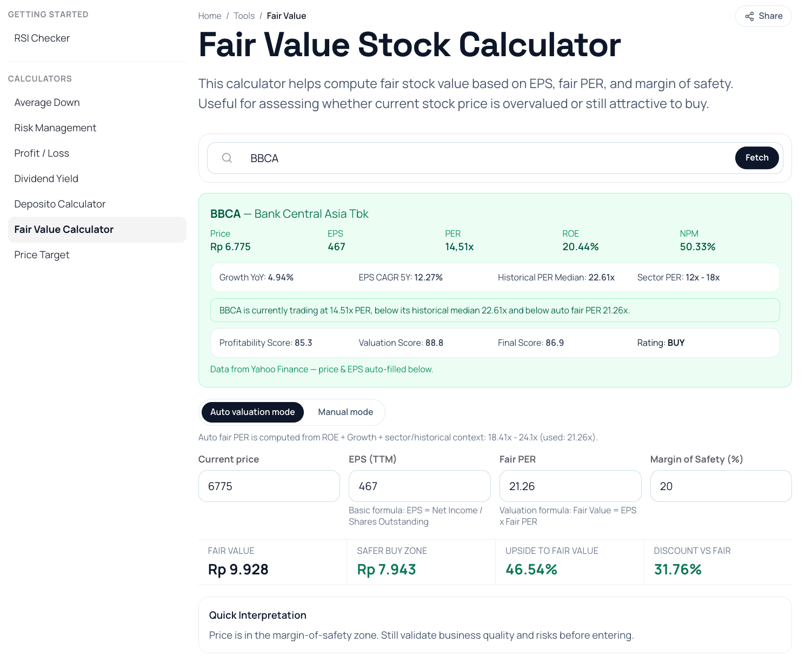Image resolution: width=812 pixels, height=656 pixels.
Task: Click the Current price input field
Action: point(269,486)
